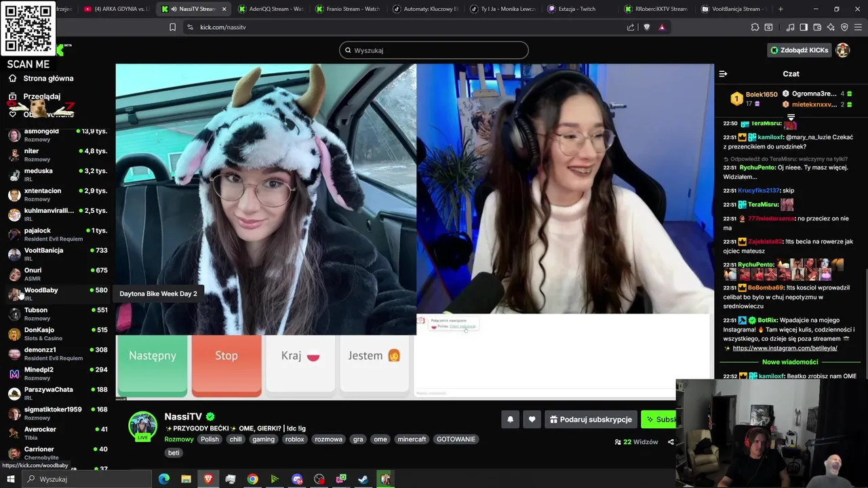Click the Kick search field Wyszukaj
868x488 pixels.
pos(434,50)
